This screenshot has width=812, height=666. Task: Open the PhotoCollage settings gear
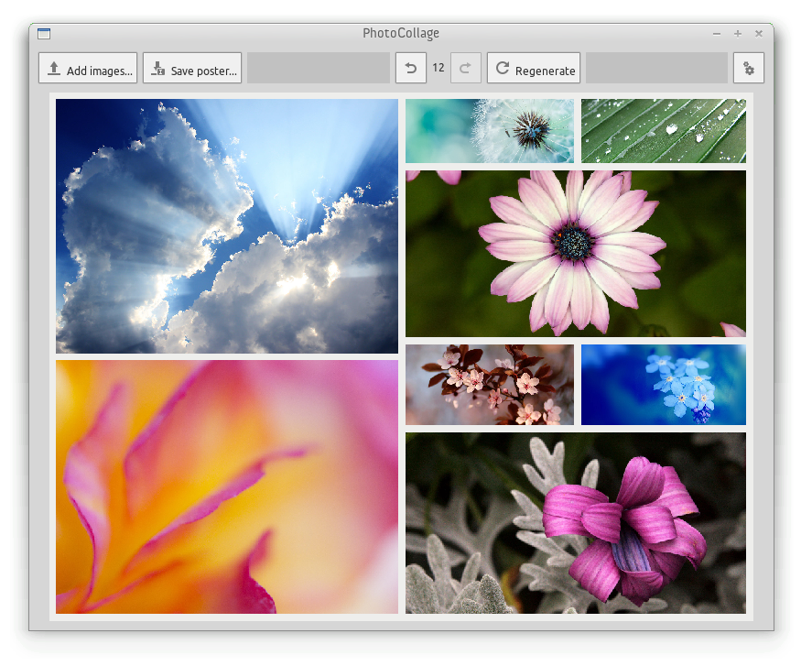coord(749,67)
